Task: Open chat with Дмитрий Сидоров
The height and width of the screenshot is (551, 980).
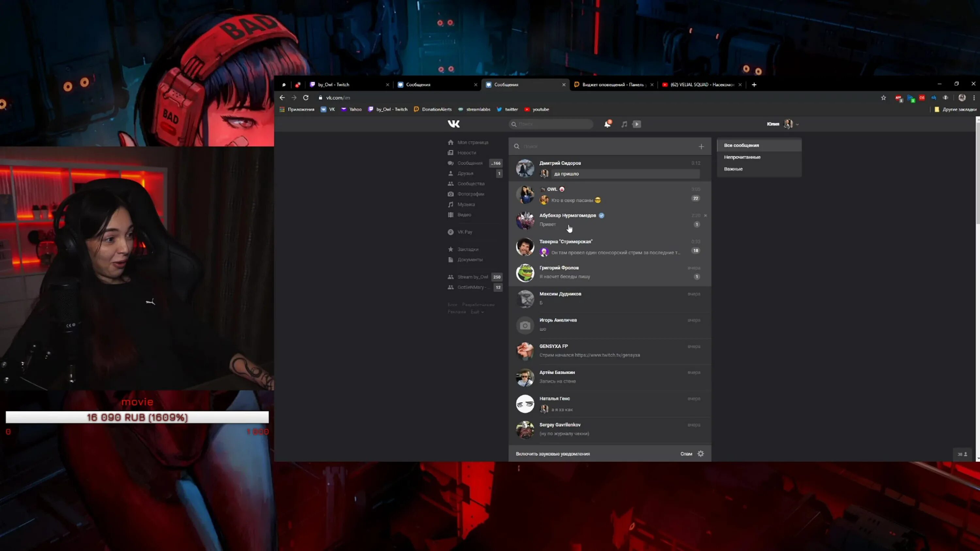Action: 610,168
